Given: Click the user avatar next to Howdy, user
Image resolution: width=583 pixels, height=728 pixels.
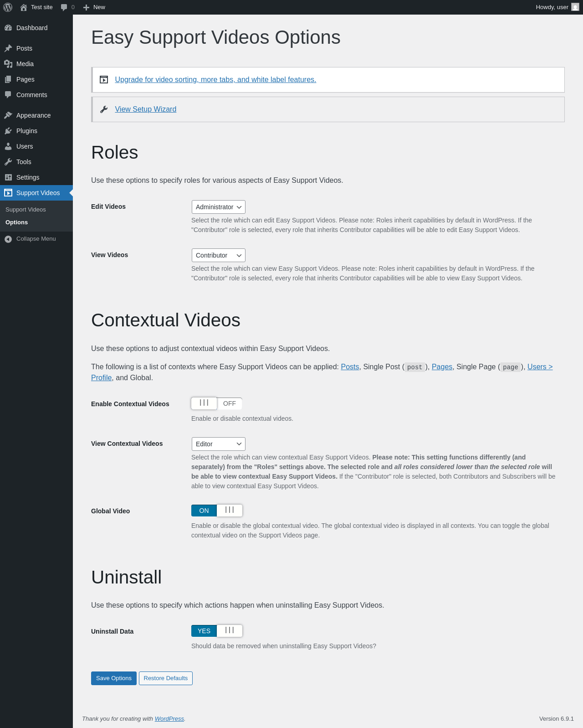Looking at the screenshot, I should click(x=575, y=7).
